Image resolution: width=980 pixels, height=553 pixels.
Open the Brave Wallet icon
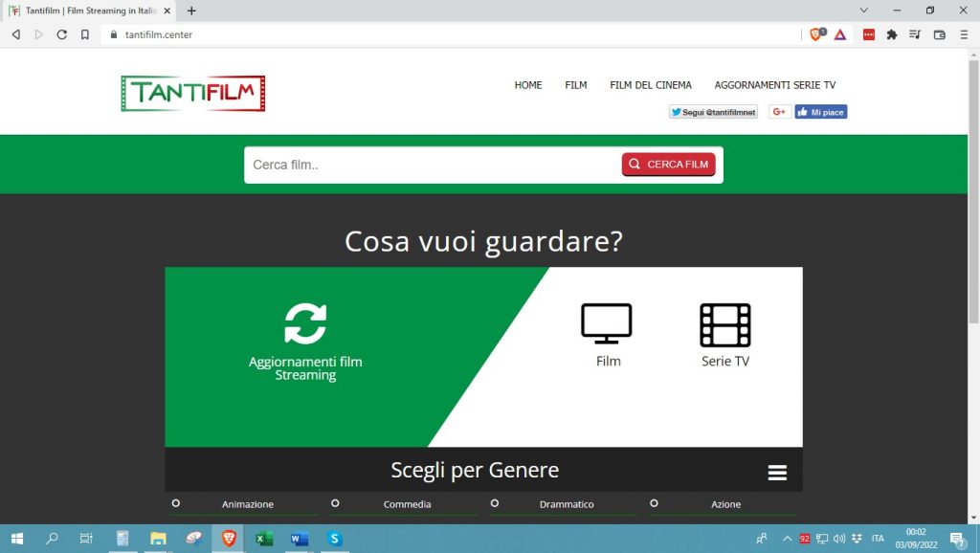[939, 34]
